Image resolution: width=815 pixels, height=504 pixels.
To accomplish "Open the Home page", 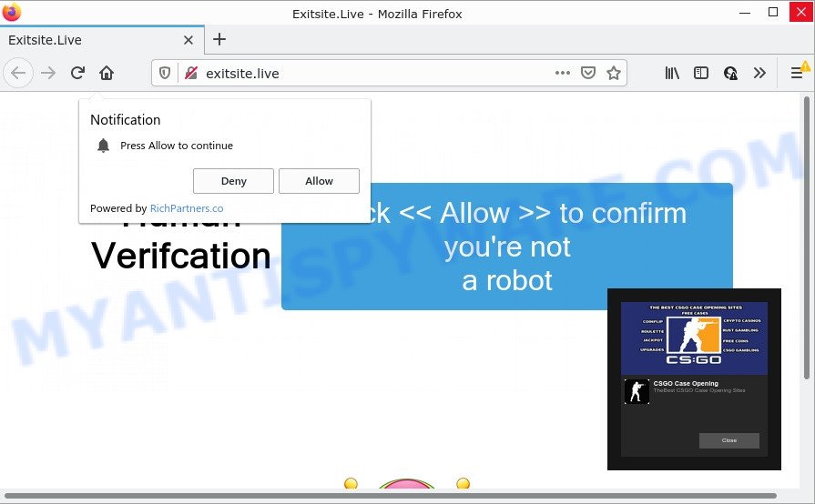I will click(x=107, y=73).
